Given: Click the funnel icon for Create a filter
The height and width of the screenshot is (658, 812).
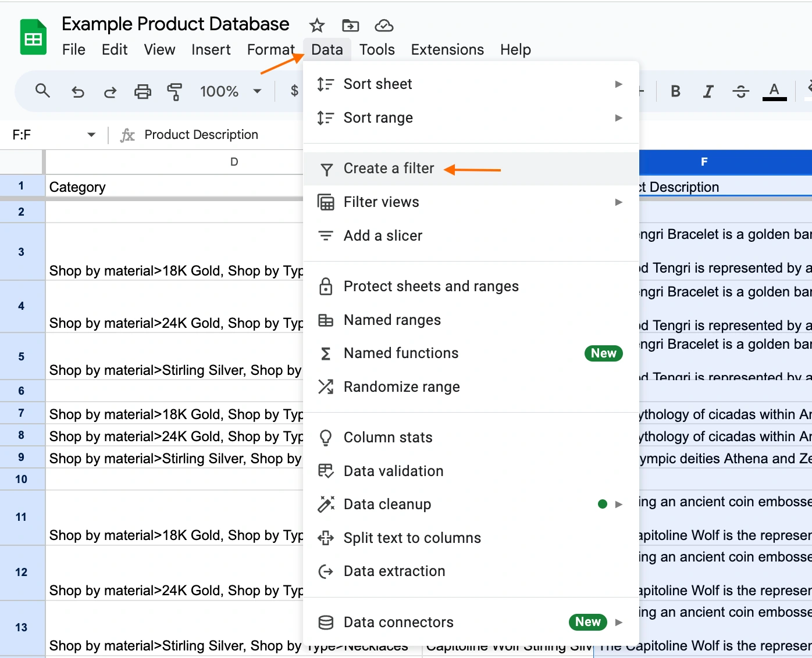Looking at the screenshot, I should (326, 169).
